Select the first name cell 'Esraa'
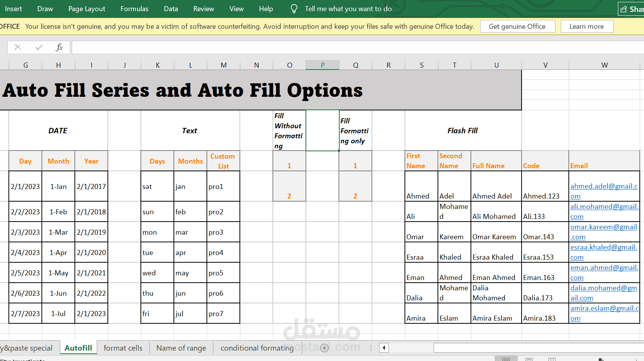This screenshot has width=644, height=361. pos(421,252)
